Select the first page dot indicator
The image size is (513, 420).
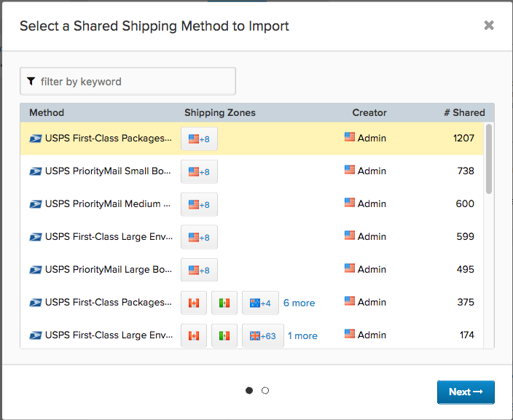point(249,391)
